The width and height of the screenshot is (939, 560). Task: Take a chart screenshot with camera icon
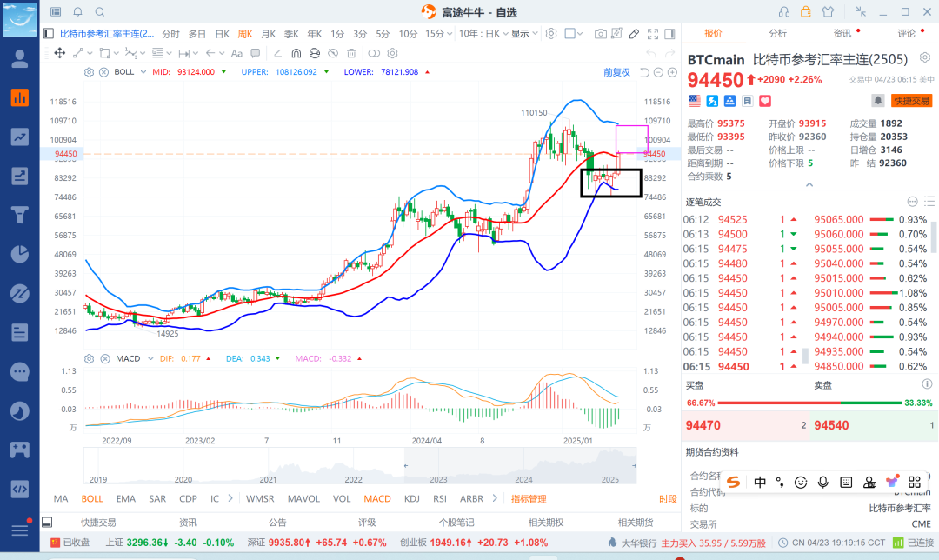click(600, 34)
